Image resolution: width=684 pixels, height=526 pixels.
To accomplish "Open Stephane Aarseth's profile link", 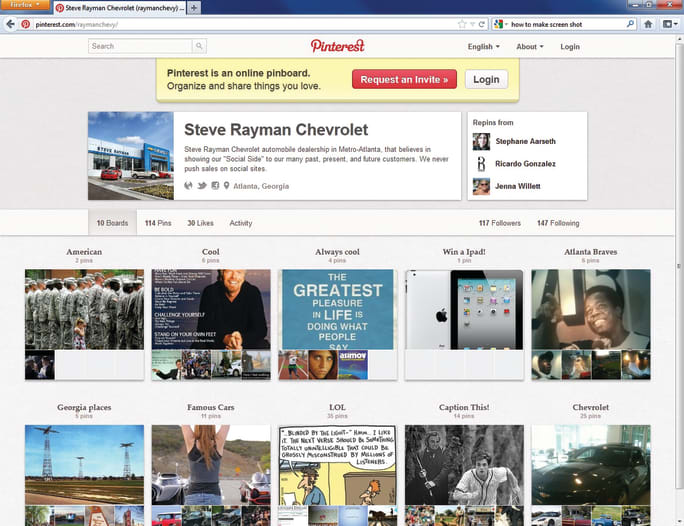I will click(x=523, y=142).
